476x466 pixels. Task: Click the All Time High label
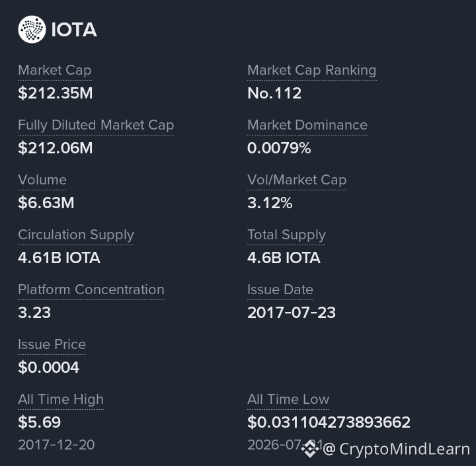coord(61,400)
